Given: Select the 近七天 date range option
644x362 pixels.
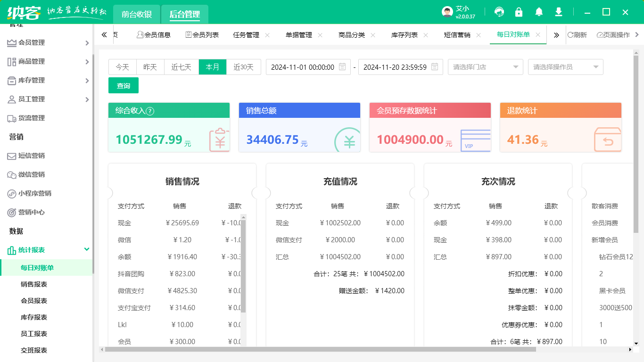Looking at the screenshot, I should tap(181, 67).
